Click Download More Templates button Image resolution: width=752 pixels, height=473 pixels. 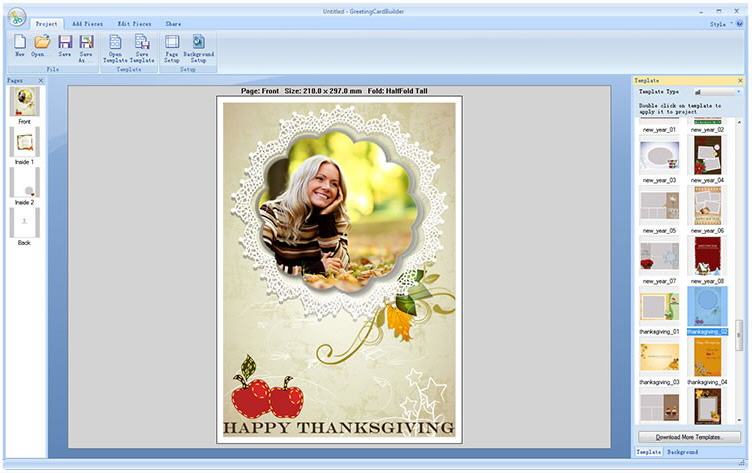pos(689,437)
